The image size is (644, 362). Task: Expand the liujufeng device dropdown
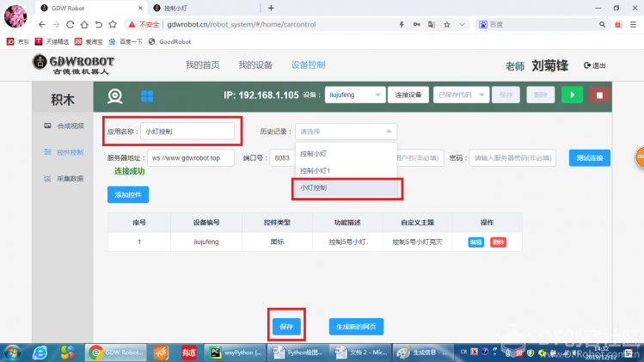tap(355, 95)
